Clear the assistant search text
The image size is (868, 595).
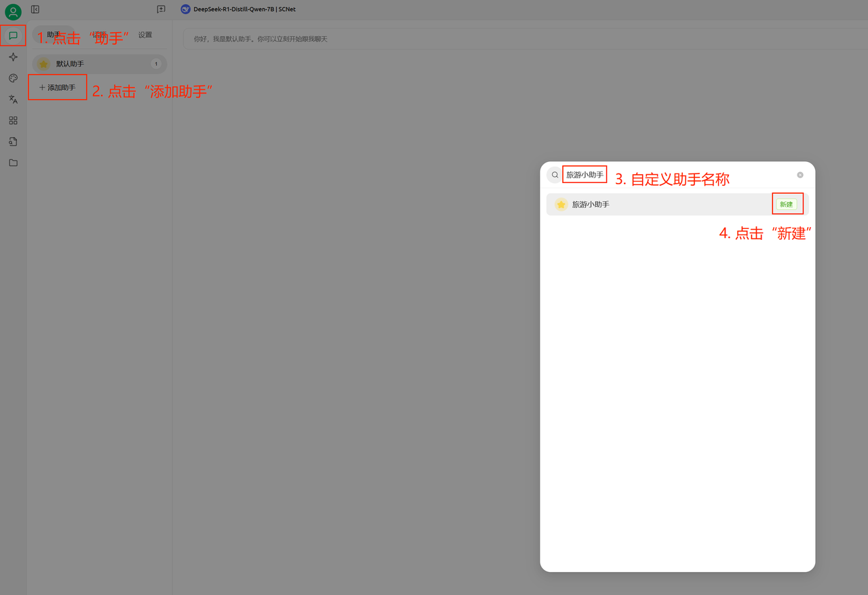pos(800,175)
